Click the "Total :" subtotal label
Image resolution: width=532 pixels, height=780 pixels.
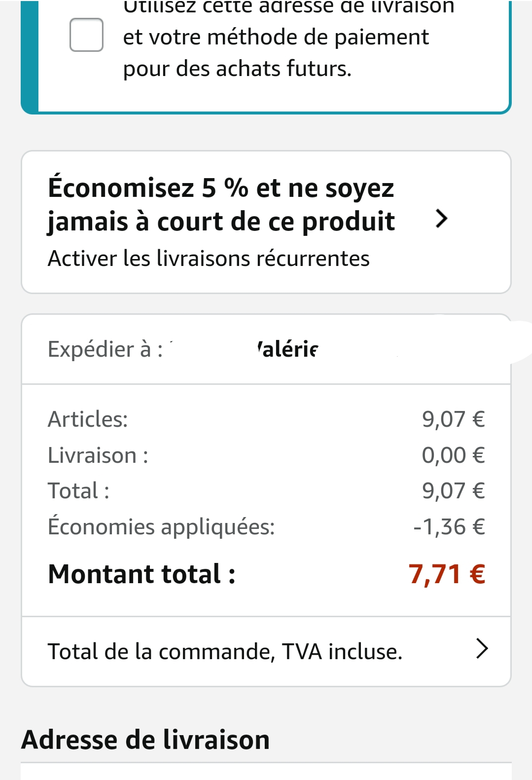(78, 491)
